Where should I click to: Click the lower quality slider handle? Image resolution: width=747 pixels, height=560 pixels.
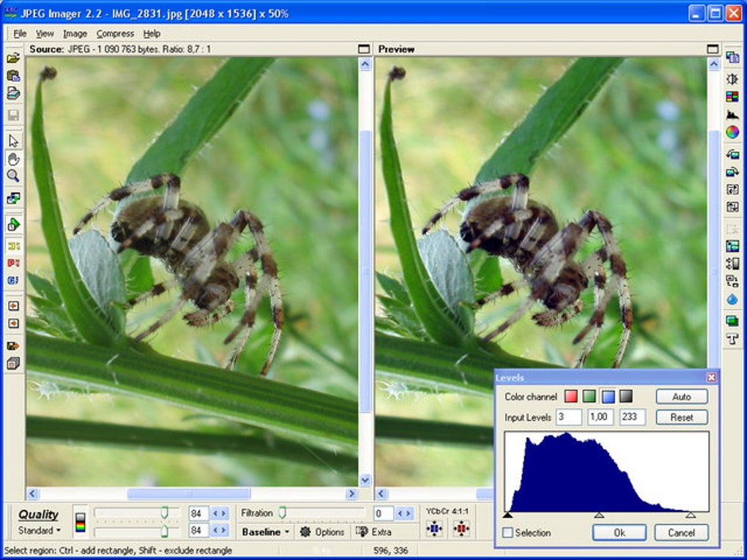[164, 531]
